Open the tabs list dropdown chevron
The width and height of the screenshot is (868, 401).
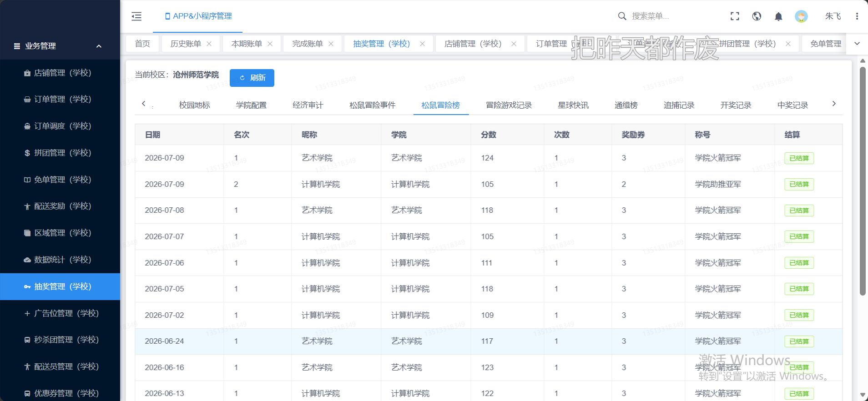(857, 44)
